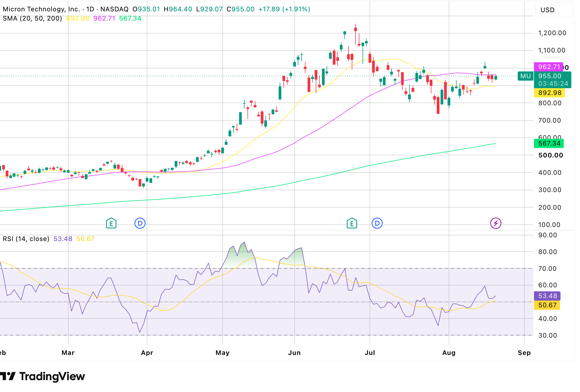This screenshot has width=580, height=392.
Task: Select the SMA (20, 50, 200) indicator legend
Action: [x=32, y=18]
